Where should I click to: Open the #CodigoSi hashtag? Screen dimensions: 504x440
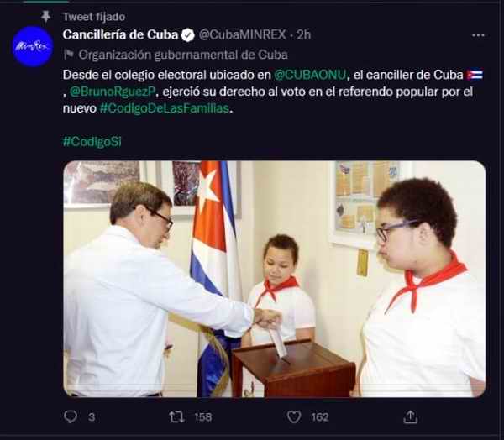click(x=92, y=141)
